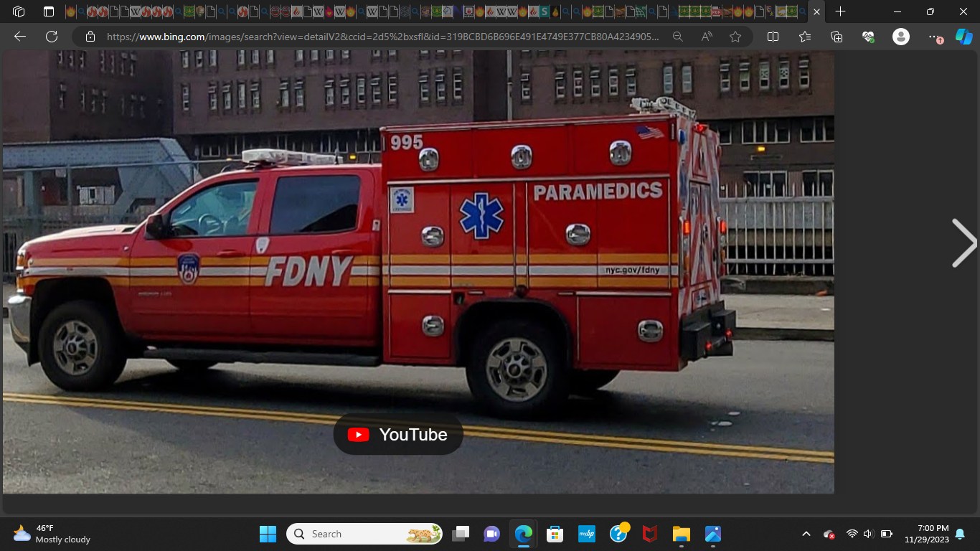Switch to Microsoft Edge on taskbar
The width and height of the screenshot is (980, 551).
coord(524,534)
